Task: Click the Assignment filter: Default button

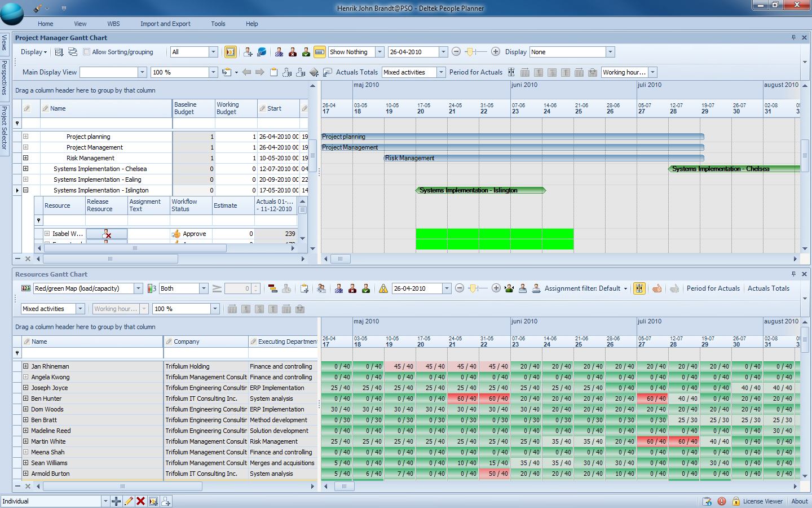Action: 585,288
